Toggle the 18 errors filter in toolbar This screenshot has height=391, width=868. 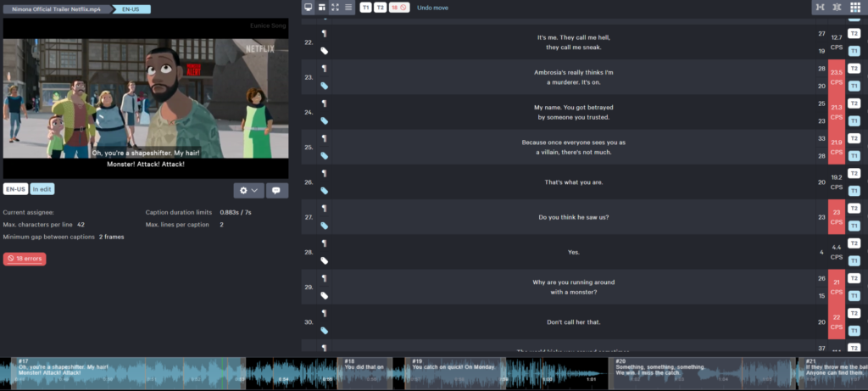pyautogui.click(x=398, y=8)
